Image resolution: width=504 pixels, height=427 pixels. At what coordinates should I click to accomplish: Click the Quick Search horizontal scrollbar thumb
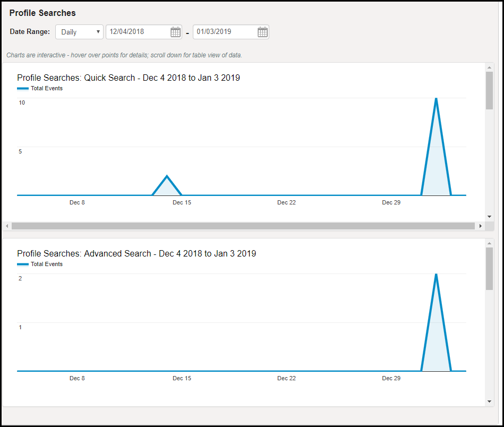tap(243, 226)
